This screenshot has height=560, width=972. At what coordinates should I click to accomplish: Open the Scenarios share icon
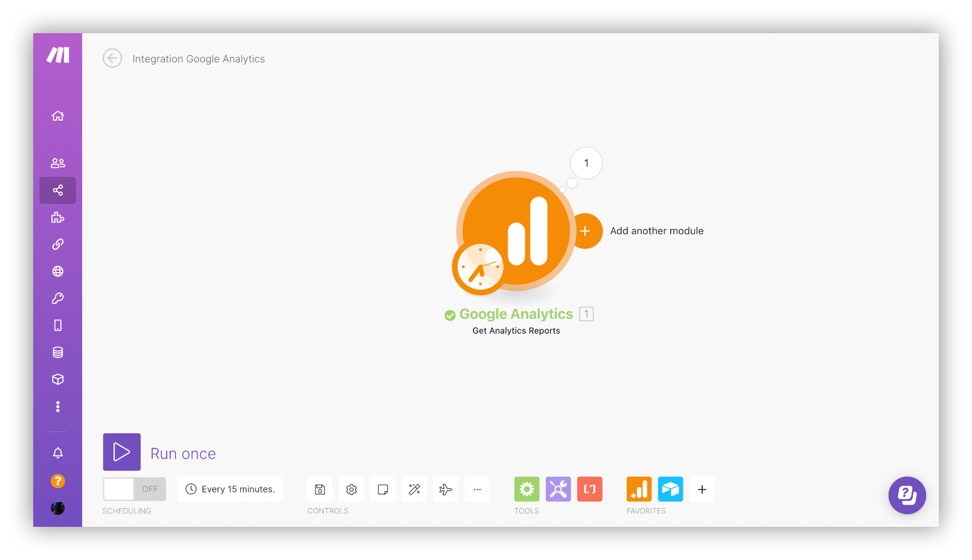pos(58,190)
